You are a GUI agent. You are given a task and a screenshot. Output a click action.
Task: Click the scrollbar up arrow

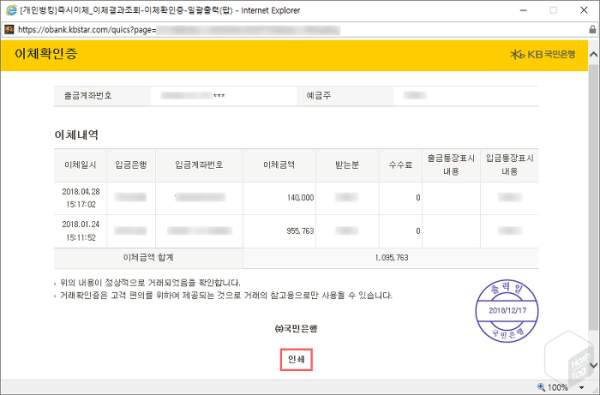(593, 54)
